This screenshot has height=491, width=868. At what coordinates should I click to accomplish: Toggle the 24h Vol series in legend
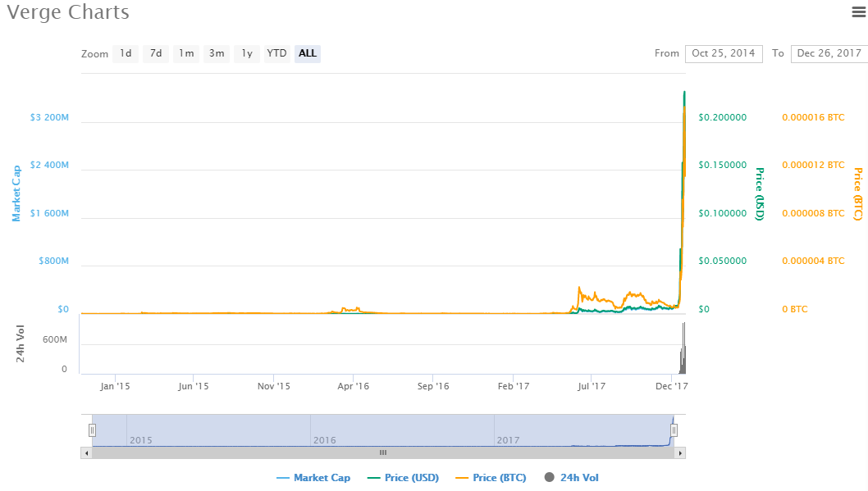(x=571, y=478)
